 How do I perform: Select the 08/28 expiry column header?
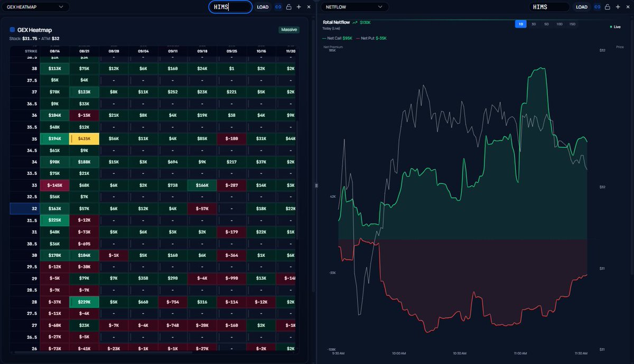pyautogui.click(x=114, y=51)
